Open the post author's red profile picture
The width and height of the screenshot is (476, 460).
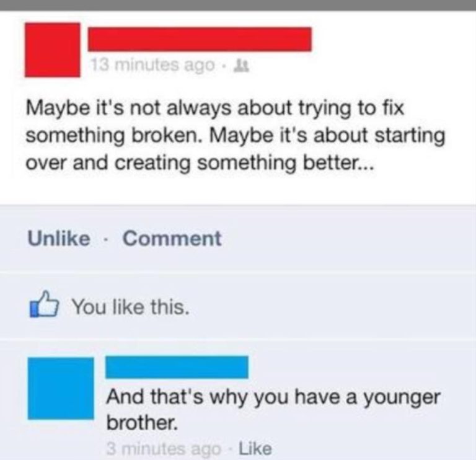tap(53, 50)
